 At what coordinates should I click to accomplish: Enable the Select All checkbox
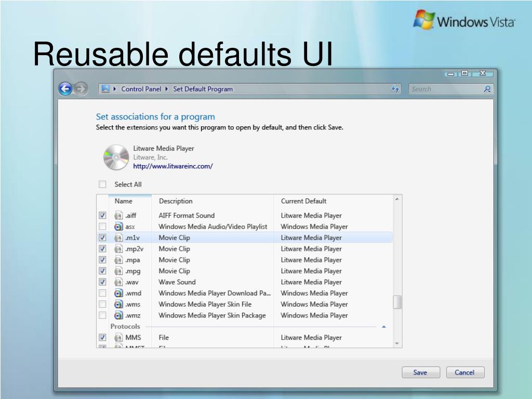[102, 184]
